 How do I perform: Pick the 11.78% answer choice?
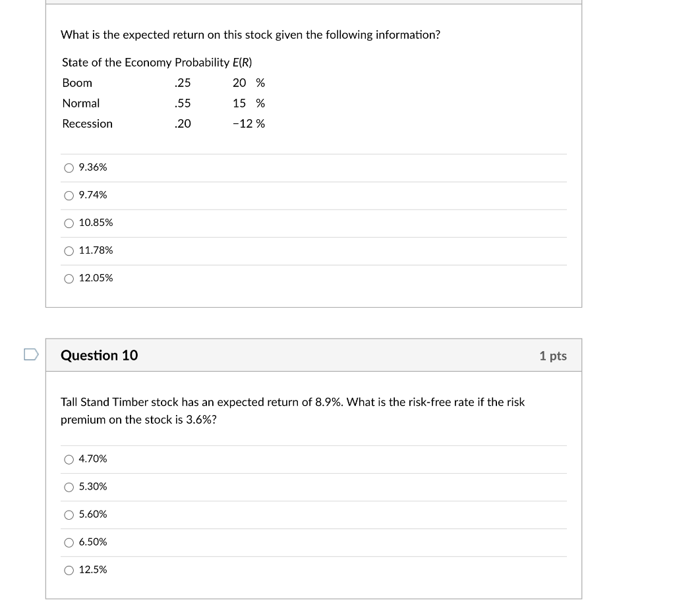pos(69,250)
